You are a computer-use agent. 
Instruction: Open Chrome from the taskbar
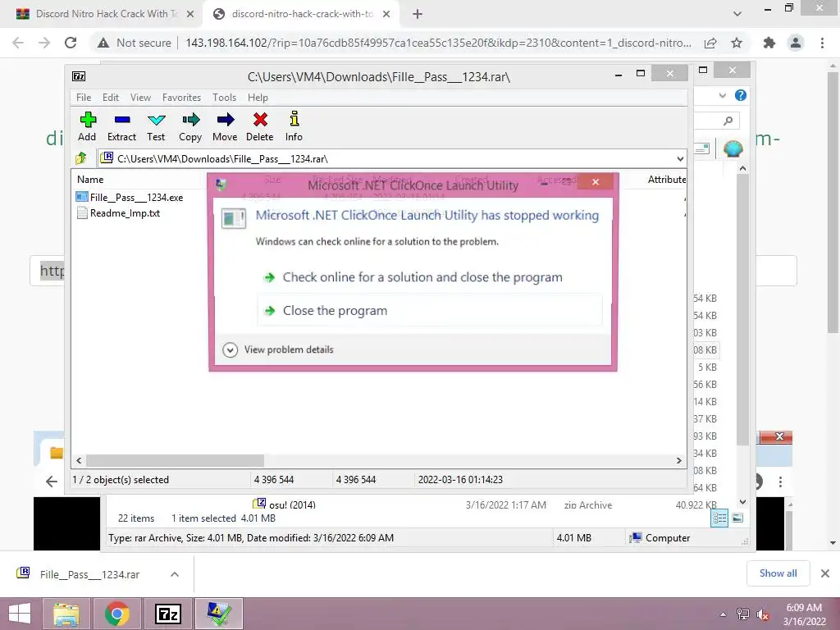coord(116,614)
